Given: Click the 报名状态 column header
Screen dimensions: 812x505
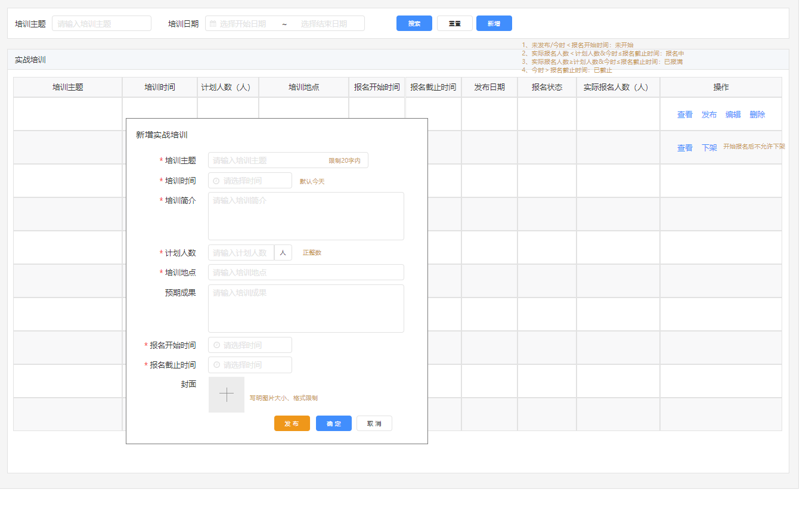Looking at the screenshot, I should coord(547,87).
